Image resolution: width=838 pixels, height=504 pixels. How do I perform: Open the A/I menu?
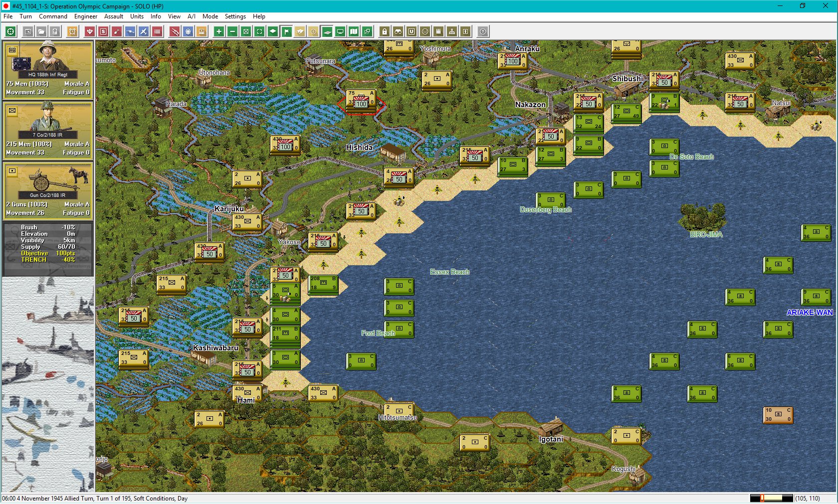[192, 16]
